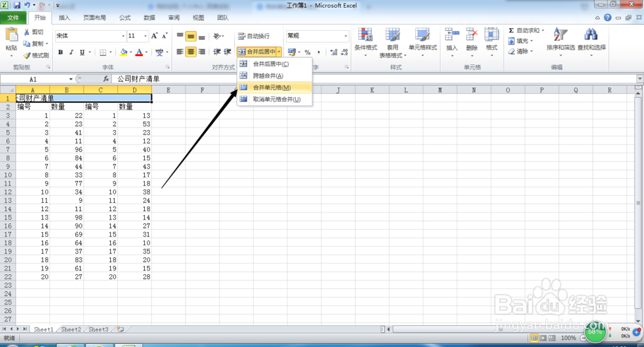Expand the borders dropdown arrow
This screenshot has height=347, width=644.
click(111, 52)
